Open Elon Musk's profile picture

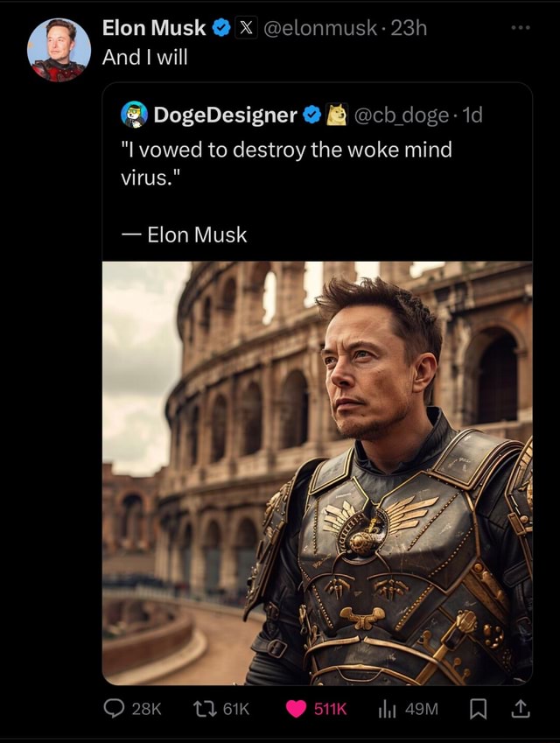click(x=57, y=50)
